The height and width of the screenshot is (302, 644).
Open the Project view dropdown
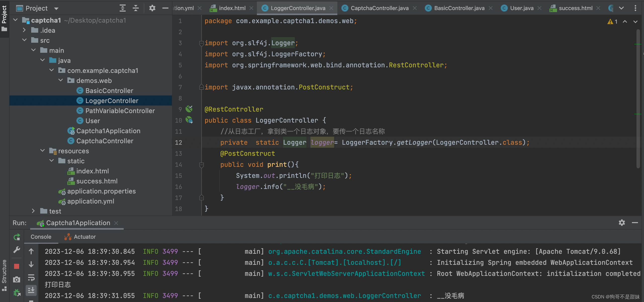56,9
